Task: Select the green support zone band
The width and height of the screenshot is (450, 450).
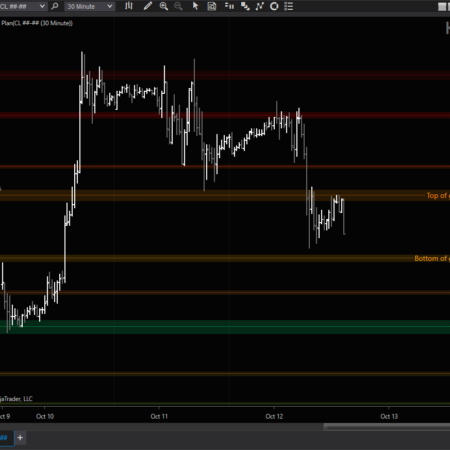Action: tap(225, 327)
